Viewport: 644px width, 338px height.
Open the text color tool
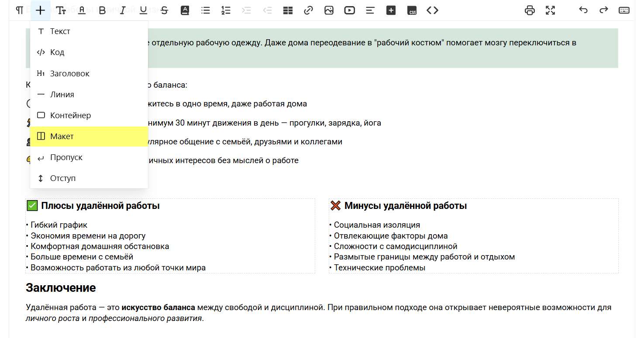coord(82,10)
